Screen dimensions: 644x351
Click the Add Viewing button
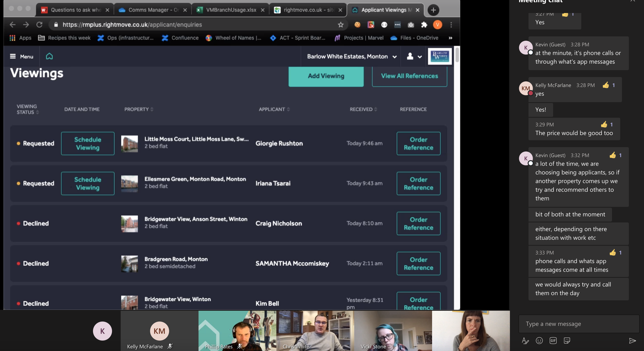click(x=326, y=76)
